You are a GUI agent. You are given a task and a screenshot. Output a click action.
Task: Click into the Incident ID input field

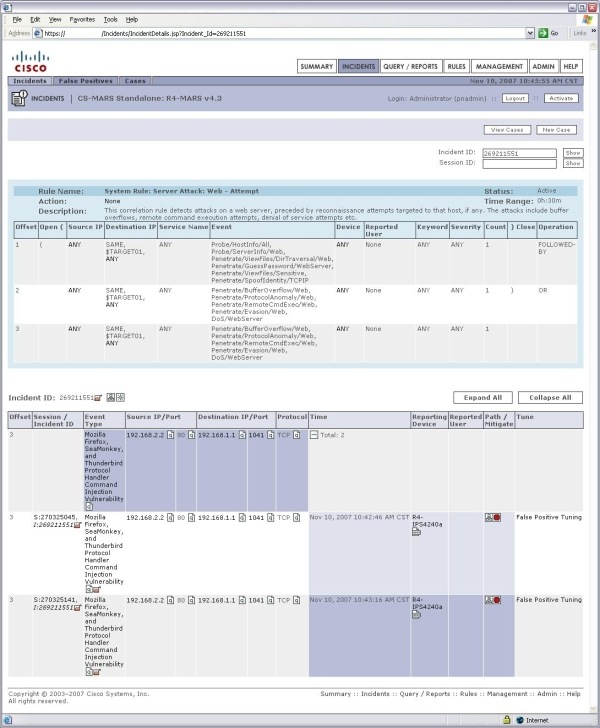(519, 153)
